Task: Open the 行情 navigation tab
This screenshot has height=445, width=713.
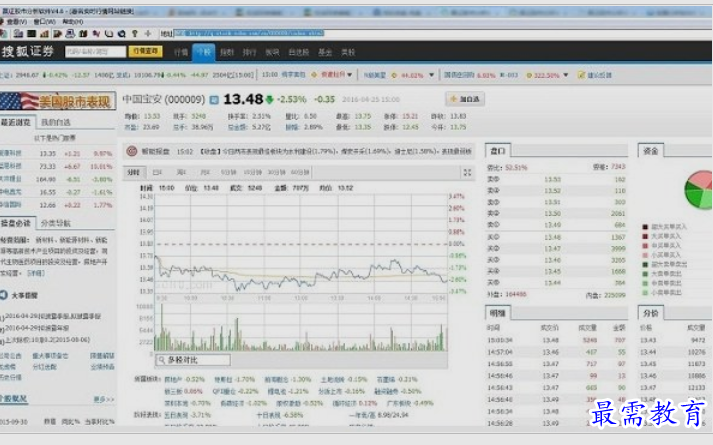Action: click(x=181, y=52)
